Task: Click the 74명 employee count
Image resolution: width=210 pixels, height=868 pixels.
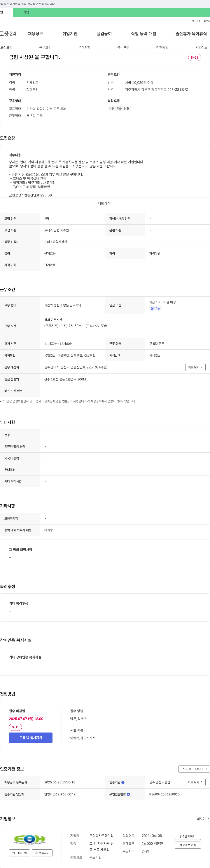Action: [145, 851]
